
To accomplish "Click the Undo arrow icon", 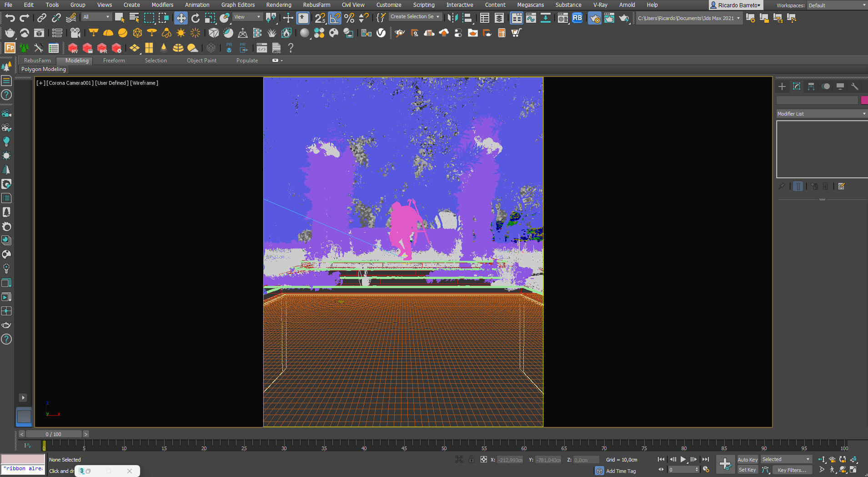I will [10, 18].
